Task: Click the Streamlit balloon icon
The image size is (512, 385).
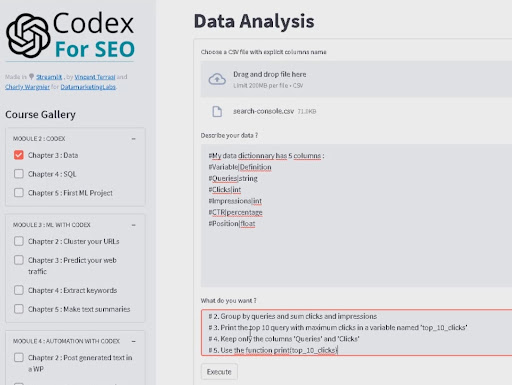Action: [31, 77]
